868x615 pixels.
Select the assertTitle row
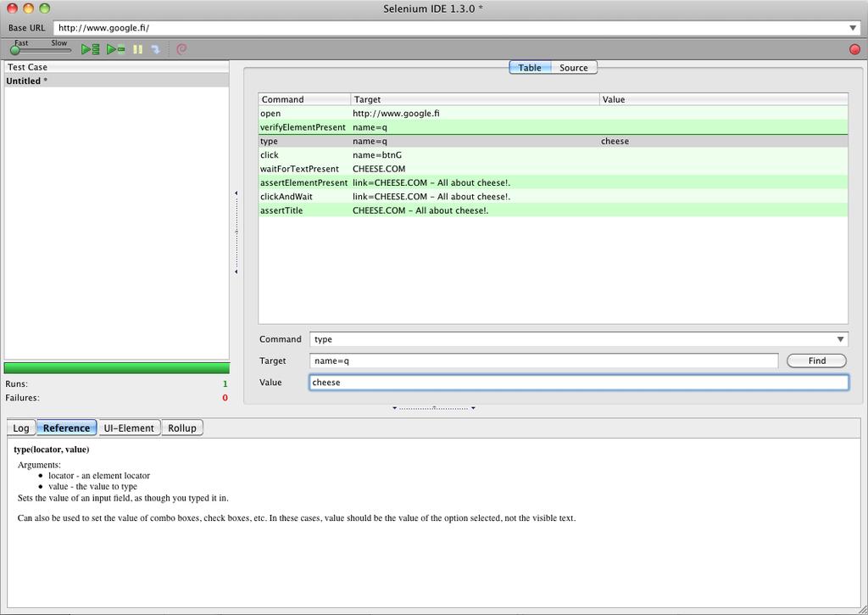click(553, 210)
